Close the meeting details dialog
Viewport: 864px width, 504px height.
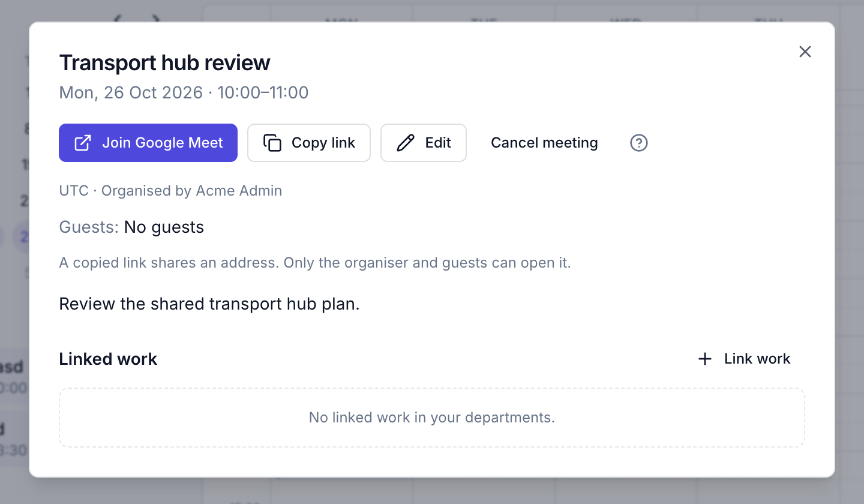point(805,52)
